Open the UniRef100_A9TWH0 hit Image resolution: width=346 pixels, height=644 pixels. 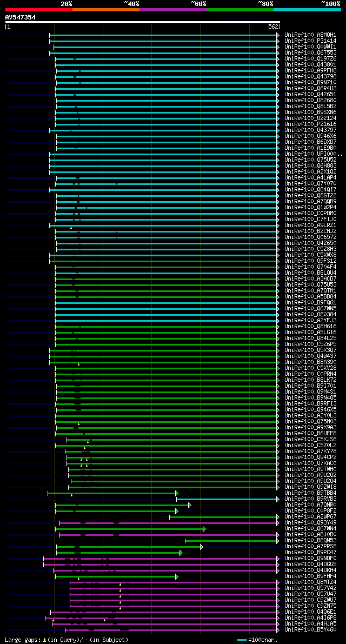click(x=310, y=469)
